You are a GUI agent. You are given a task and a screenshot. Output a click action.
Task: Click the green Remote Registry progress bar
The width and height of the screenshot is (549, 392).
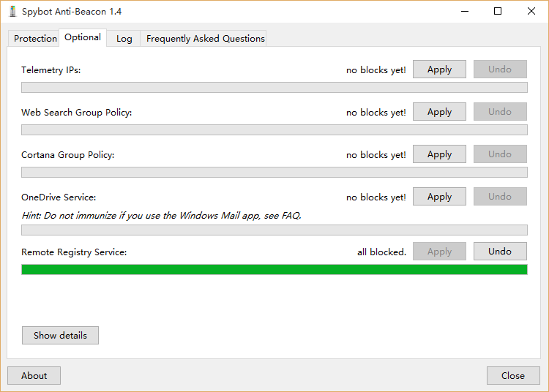click(274, 270)
